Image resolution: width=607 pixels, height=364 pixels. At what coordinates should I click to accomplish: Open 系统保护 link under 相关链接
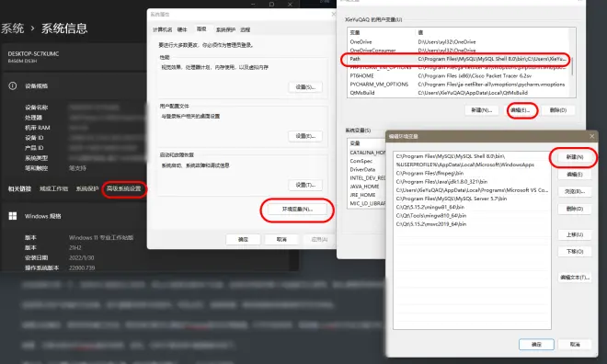(x=87, y=188)
